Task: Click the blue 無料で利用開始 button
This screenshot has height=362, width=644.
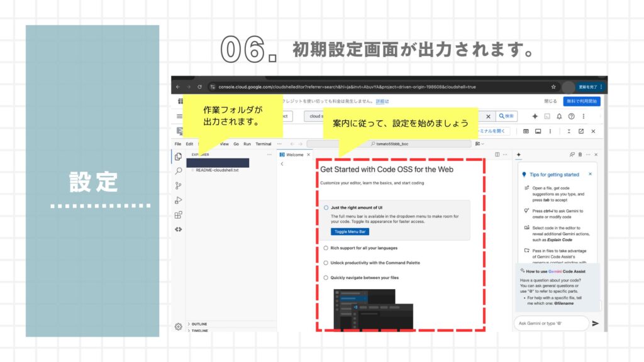Action: (582, 101)
